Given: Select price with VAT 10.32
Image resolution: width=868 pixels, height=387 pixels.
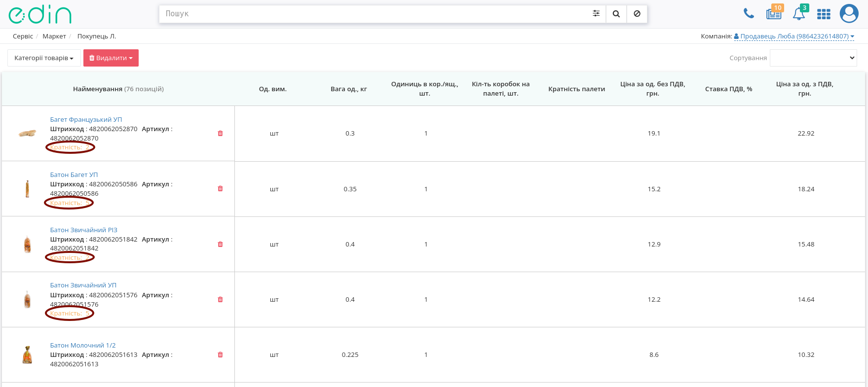Looking at the screenshot, I should tap(806, 354).
